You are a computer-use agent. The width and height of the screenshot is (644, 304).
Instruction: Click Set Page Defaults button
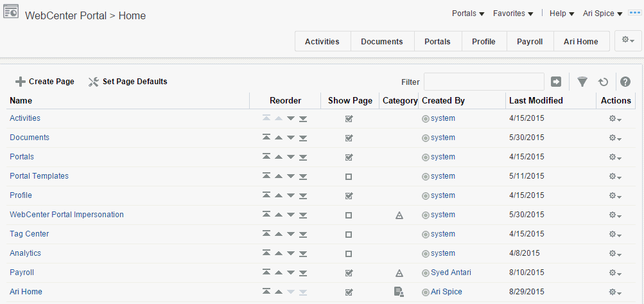128,82
